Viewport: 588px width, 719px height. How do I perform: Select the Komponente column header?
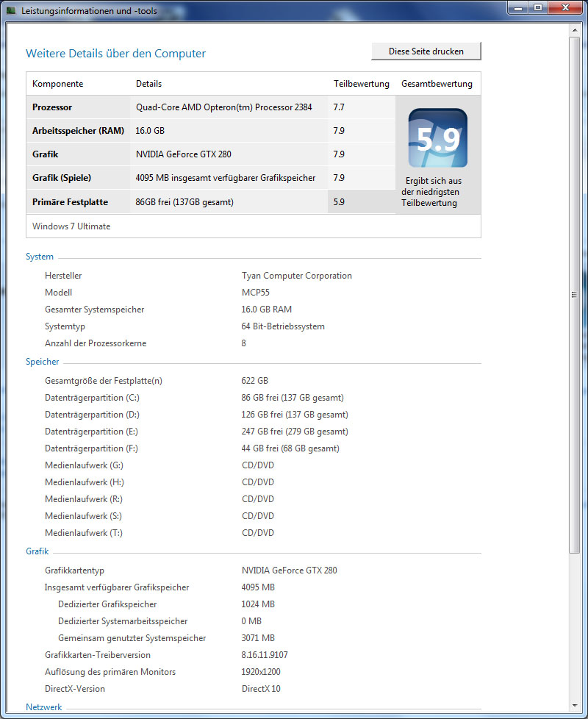point(58,84)
